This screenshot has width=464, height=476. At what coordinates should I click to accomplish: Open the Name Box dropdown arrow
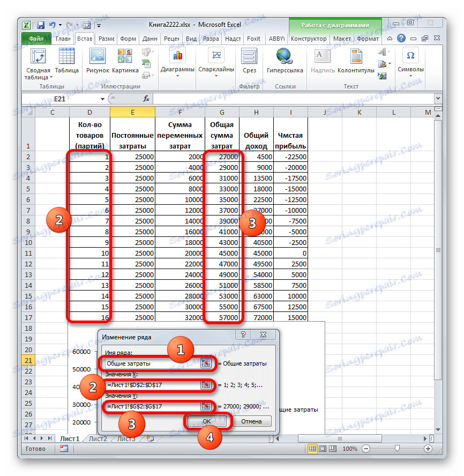tap(102, 99)
